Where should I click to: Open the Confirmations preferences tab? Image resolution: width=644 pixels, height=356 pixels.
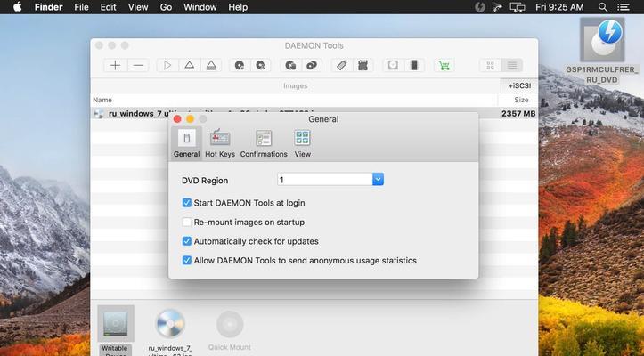[264, 143]
